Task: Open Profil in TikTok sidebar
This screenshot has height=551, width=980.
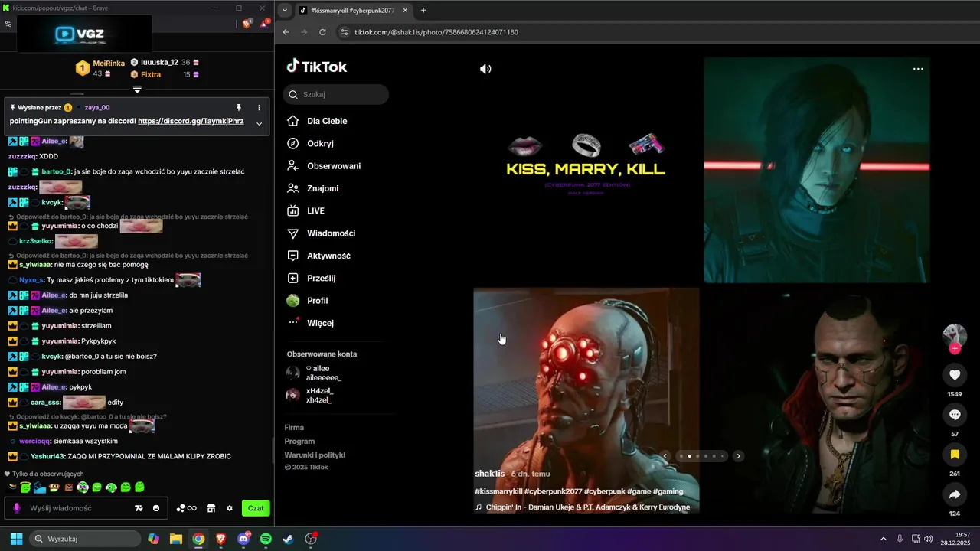Action: tap(308, 301)
